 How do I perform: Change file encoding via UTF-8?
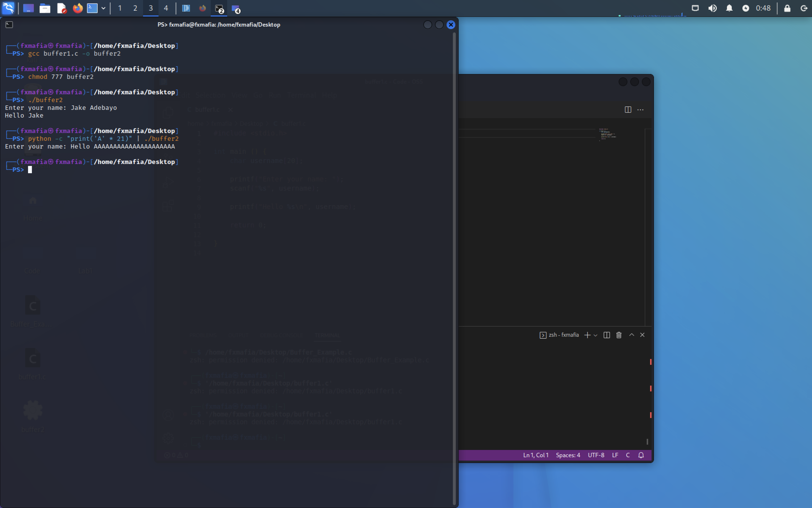(596, 455)
